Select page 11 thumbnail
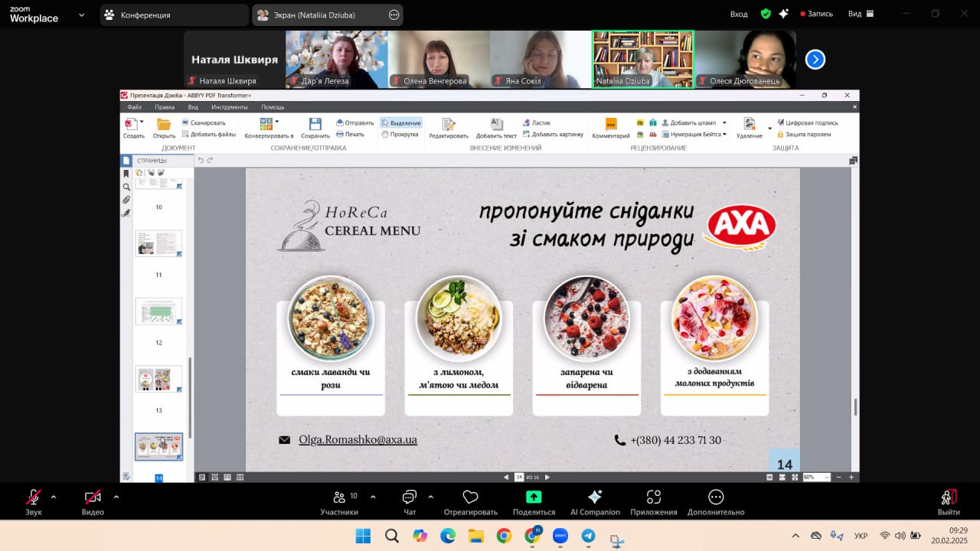Viewport: 980px width, 551px height. click(159, 243)
